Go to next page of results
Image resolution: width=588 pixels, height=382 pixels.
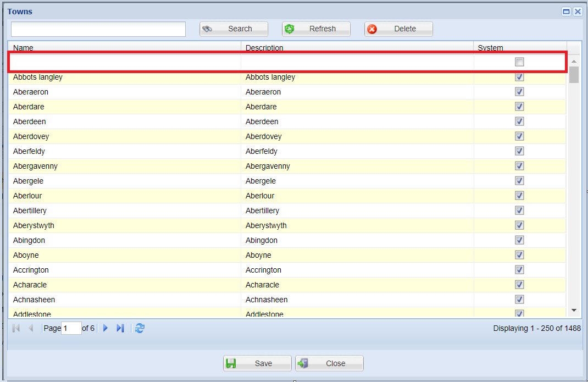pos(106,328)
